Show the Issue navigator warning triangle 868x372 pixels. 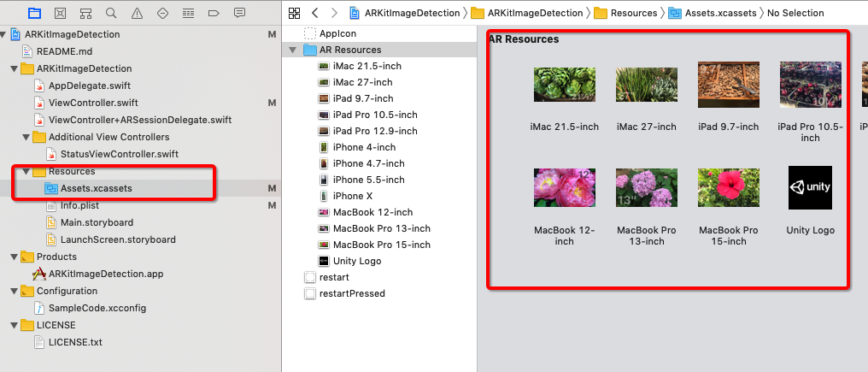137,13
